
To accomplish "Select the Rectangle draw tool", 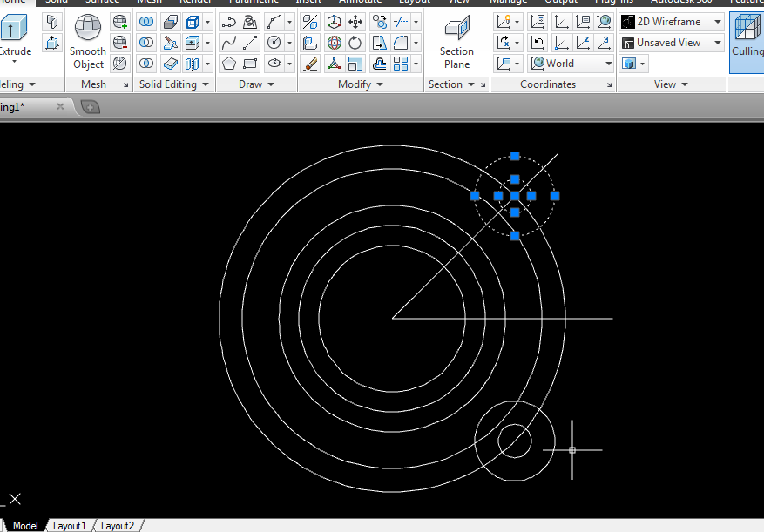I will pyautogui.click(x=250, y=64).
